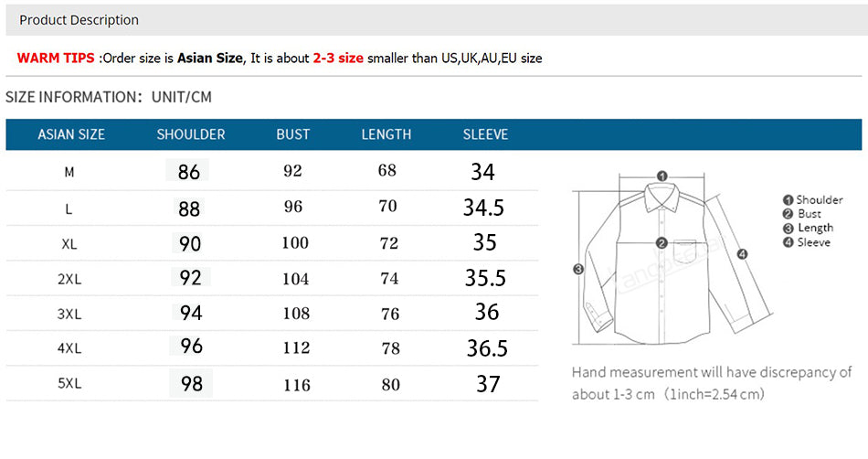Click the bust marker 2 on shirt diagram
Screen dimensions: 868x459
[661, 243]
